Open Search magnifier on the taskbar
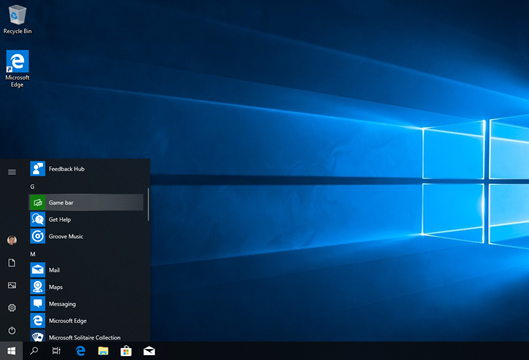Screen dimensions: 529x360 (x=34, y=351)
